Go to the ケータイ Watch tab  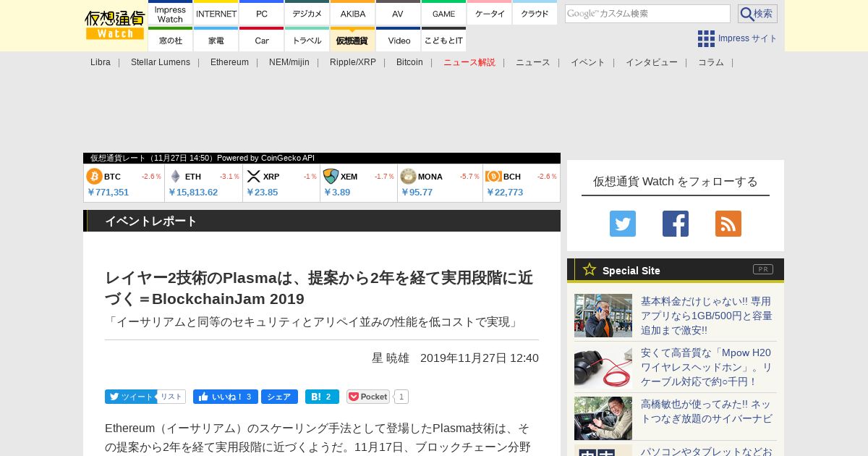[490, 13]
